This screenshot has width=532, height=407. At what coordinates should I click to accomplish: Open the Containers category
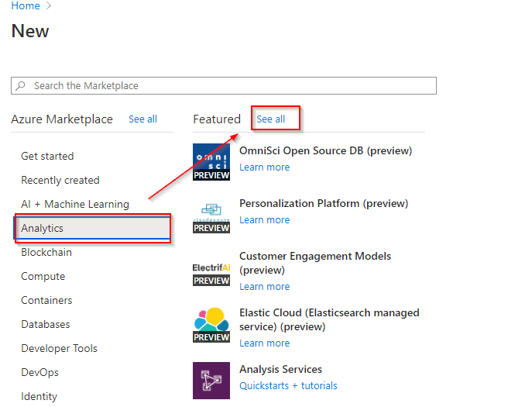point(46,300)
